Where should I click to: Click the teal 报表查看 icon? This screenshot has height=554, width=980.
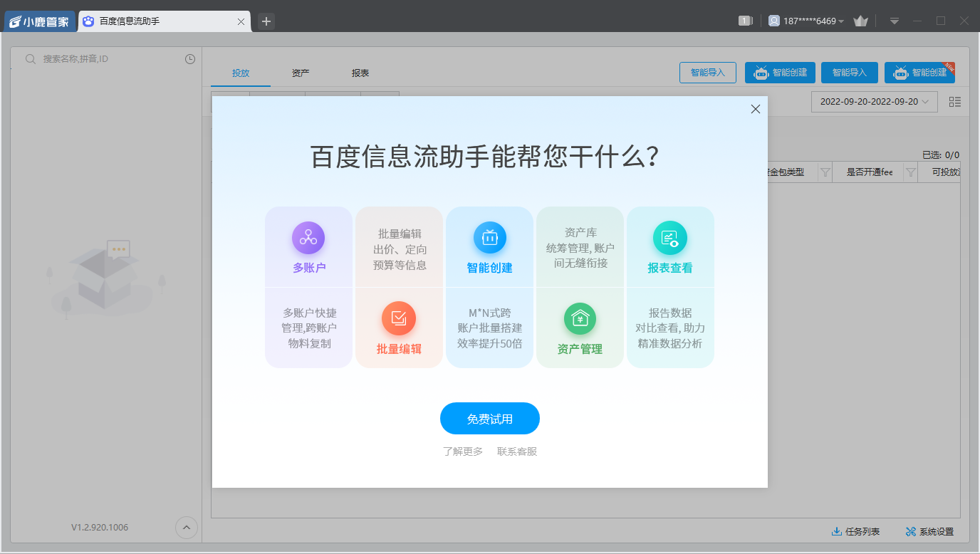point(670,239)
